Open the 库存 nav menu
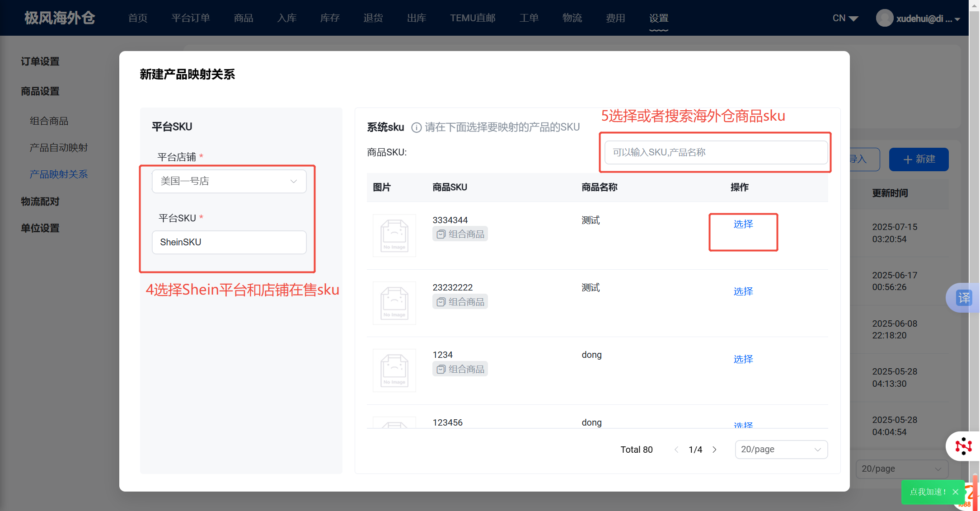980x511 pixels. [x=330, y=18]
